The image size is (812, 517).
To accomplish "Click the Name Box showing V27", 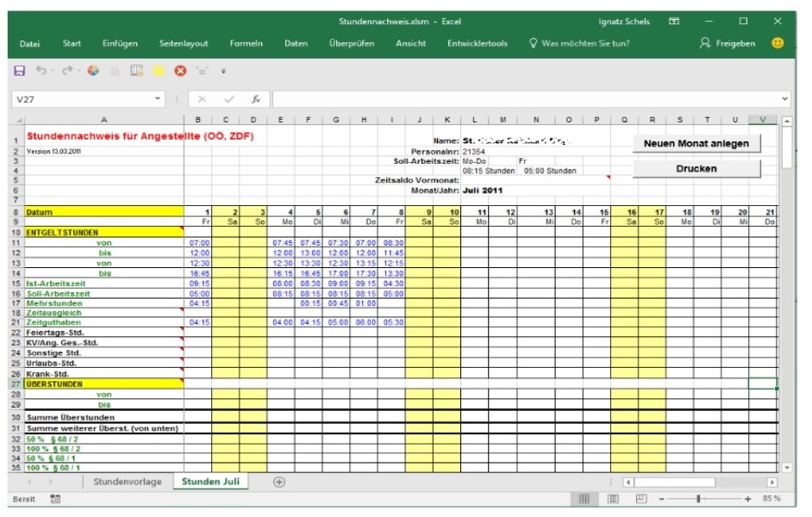I will pyautogui.click(x=83, y=99).
